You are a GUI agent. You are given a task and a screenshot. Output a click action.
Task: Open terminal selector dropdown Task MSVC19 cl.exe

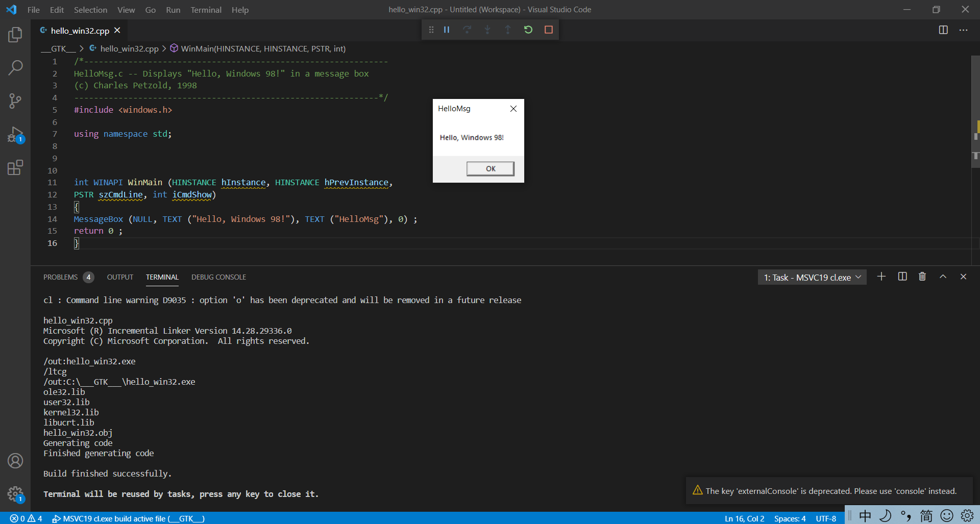(812, 278)
